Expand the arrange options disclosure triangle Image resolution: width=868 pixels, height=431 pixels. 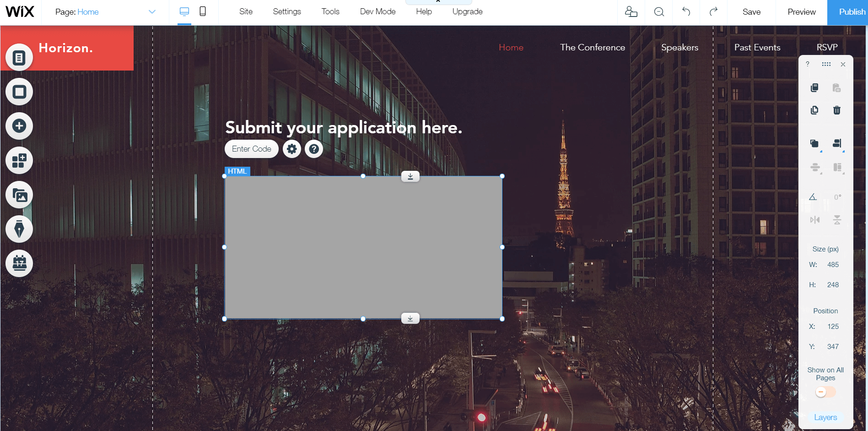pos(822,151)
